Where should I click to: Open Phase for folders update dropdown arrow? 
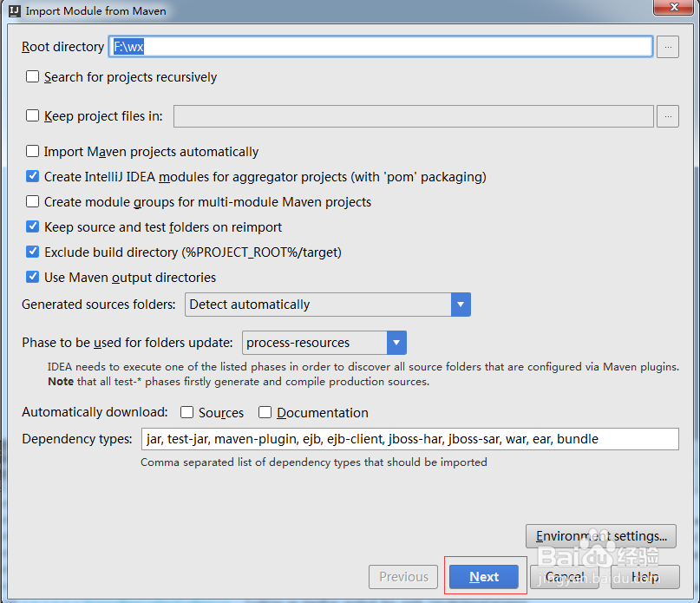point(396,343)
